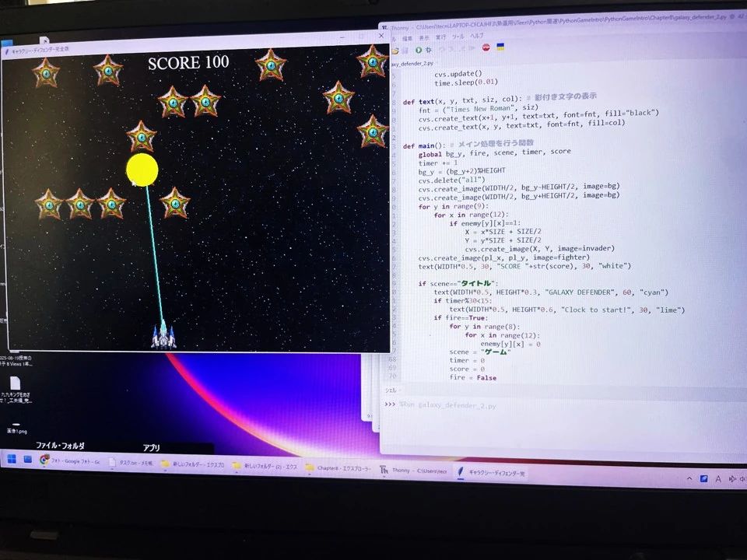This screenshot has width=747, height=560.
Task: Open the 表示 (View) menu in Thonny
Action: [424, 37]
